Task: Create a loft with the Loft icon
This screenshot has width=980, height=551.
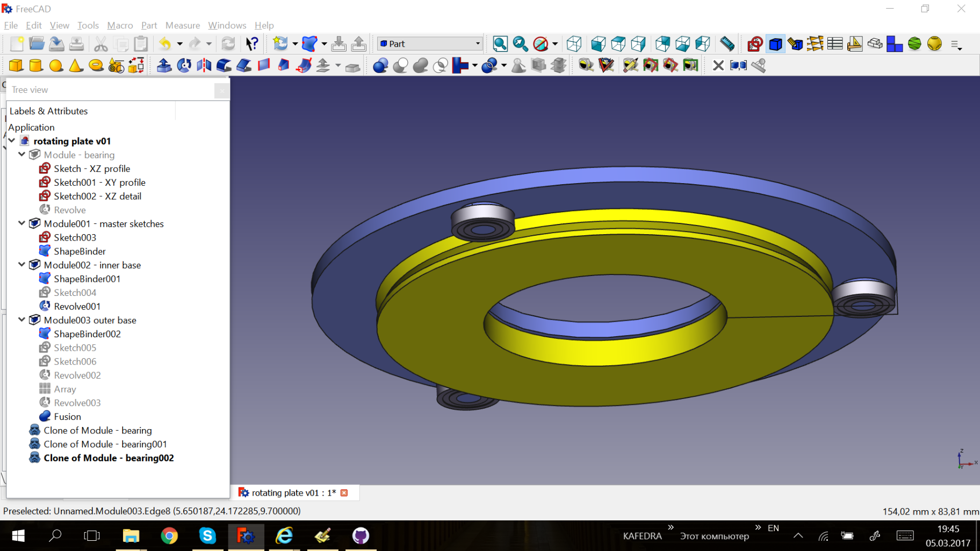Action: [283, 66]
